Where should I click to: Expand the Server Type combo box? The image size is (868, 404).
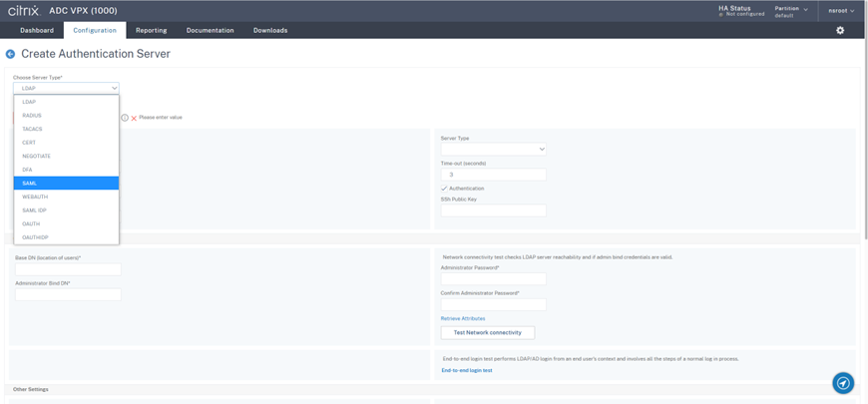coord(493,149)
